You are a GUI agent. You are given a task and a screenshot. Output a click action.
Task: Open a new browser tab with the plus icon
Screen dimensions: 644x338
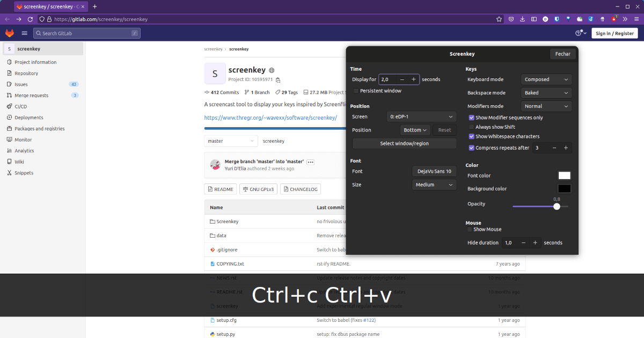95,6
